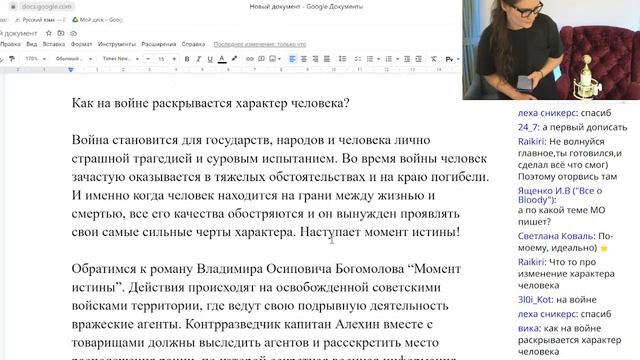Image resolution: width=640 pixels, height=360 pixels.
Task: Open the Move to folder icon
Action: [61, 33]
